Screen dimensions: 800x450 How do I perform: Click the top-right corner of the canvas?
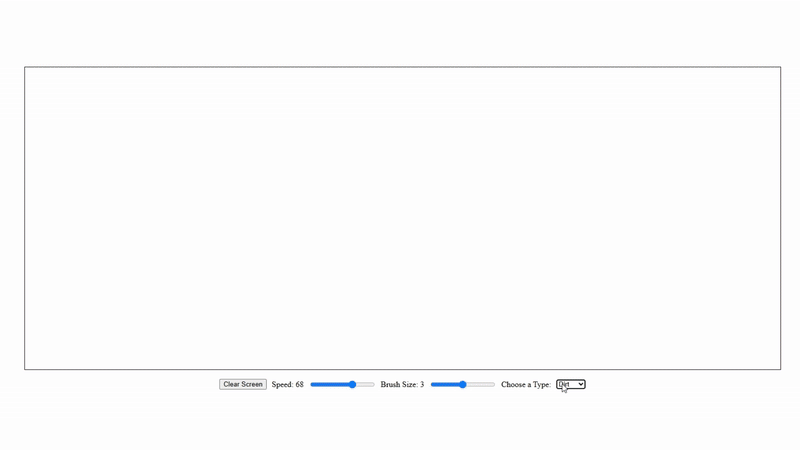778,70
